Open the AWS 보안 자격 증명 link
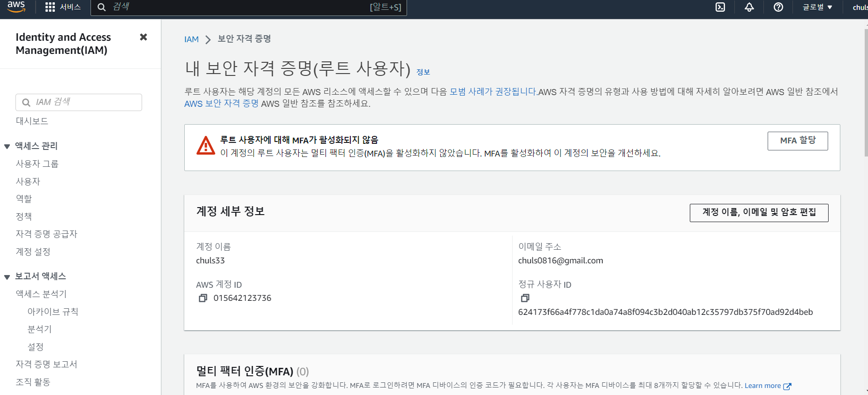Image resolution: width=868 pixels, height=395 pixels. pyautogui.click(x=221, y=104)
